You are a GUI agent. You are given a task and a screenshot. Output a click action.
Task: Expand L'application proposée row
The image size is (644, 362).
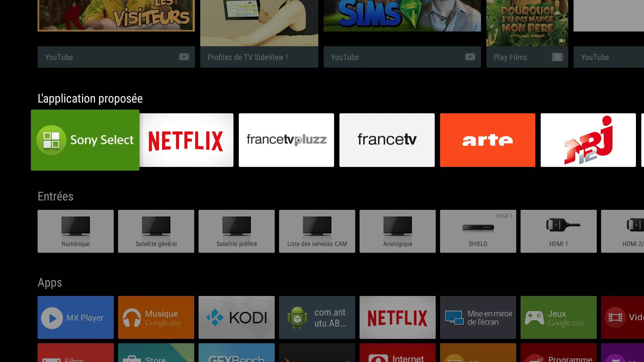(x=90, y=98)
